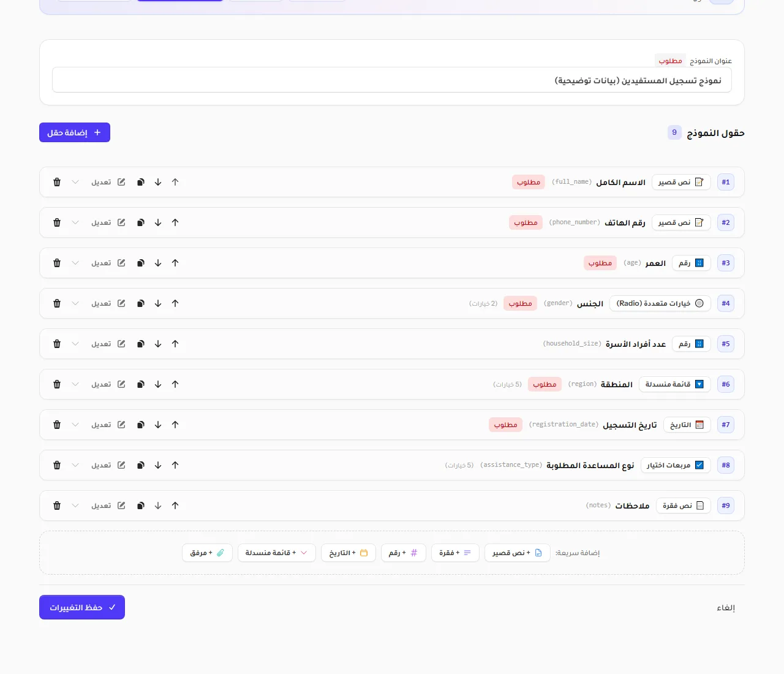This screenshot has height=674, width=784.
Task: Move رقم الهاتف field down
Action: [158, 222]
